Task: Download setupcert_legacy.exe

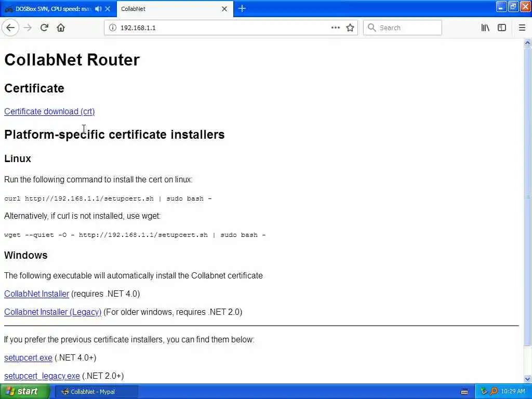Action: click(x=42, y=376)
